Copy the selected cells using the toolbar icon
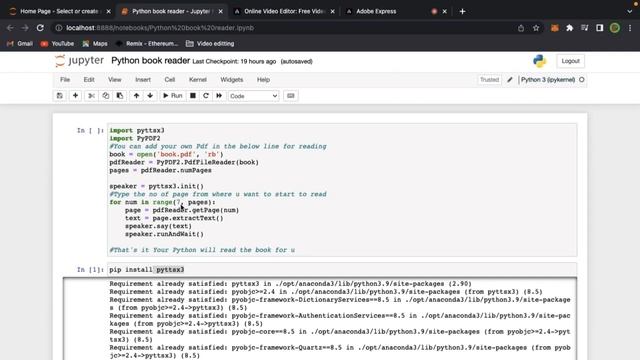This screenshot has height=360, width=640. (x=105, y=96)
